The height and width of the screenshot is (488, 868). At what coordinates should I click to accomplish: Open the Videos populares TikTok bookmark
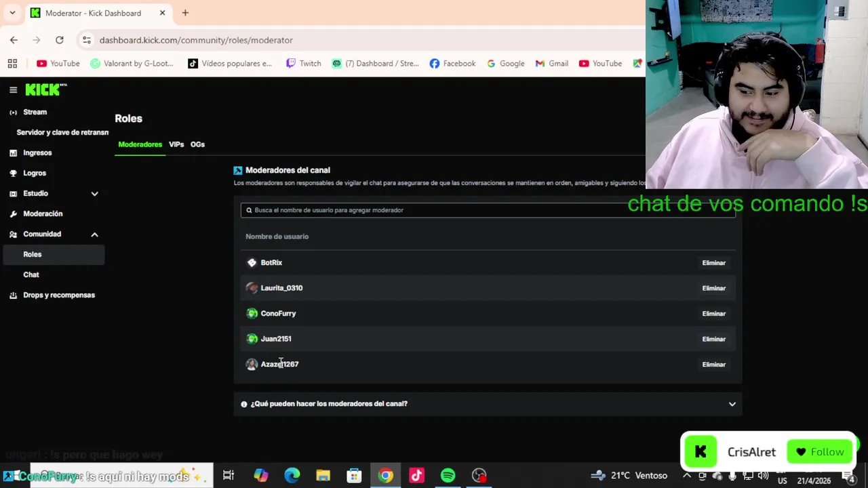[230, 63]
